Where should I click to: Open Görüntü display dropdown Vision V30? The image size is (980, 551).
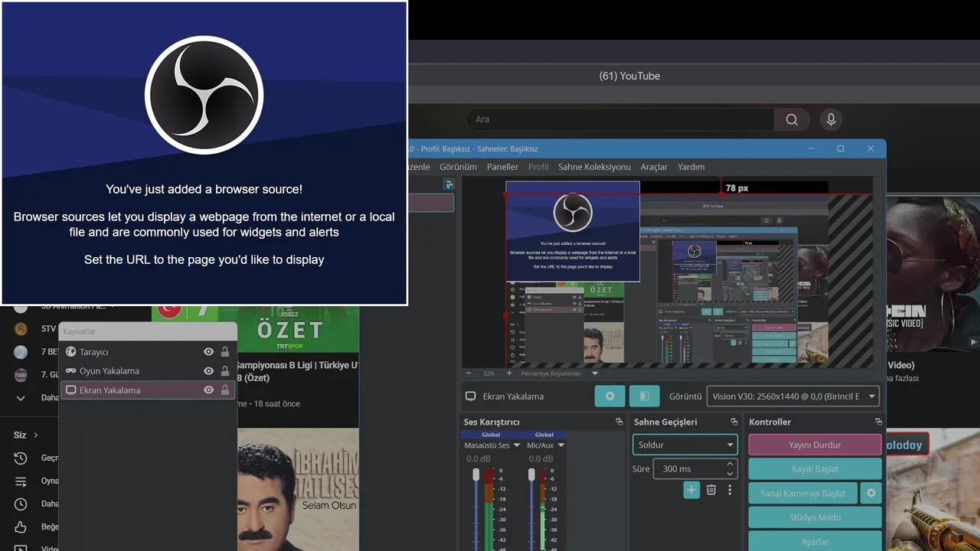[x=792, y=396]
